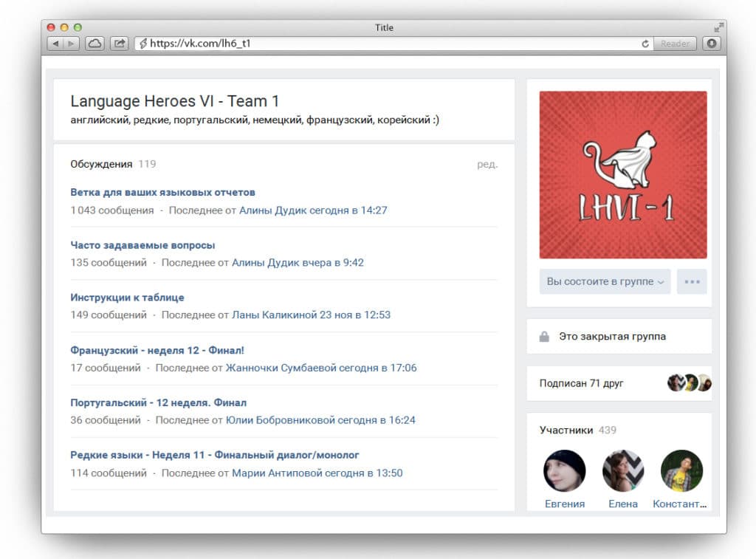This screenshot has width=756, height=559.
Task: Enter full screen with the corner arrows icon
Action: (x=718, y=27)
